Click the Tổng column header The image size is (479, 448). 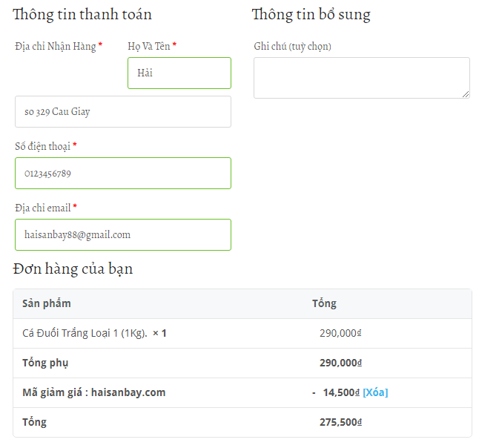(x=324, y=303)
